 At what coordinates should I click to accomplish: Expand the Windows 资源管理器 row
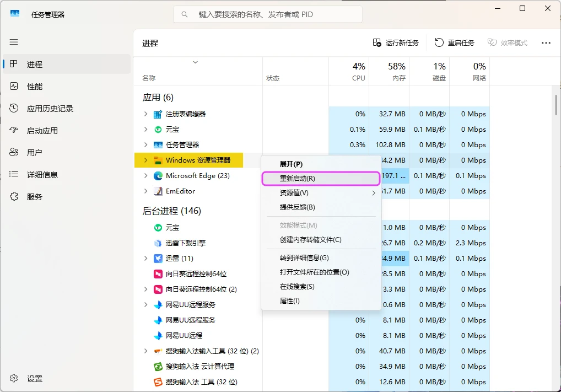click(x=145, y=160)
